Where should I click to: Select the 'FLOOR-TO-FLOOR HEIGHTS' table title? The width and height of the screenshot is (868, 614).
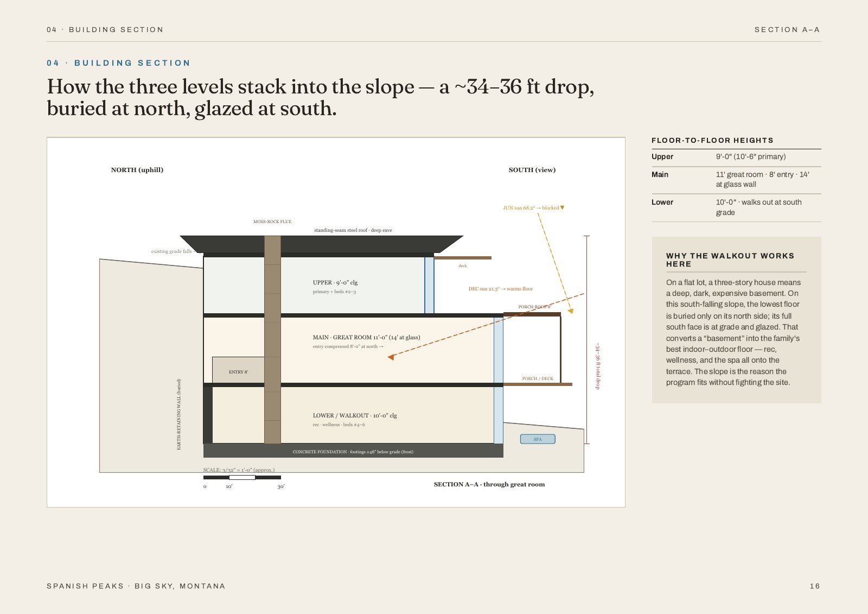pyautogui.click(x=712, y=140)
